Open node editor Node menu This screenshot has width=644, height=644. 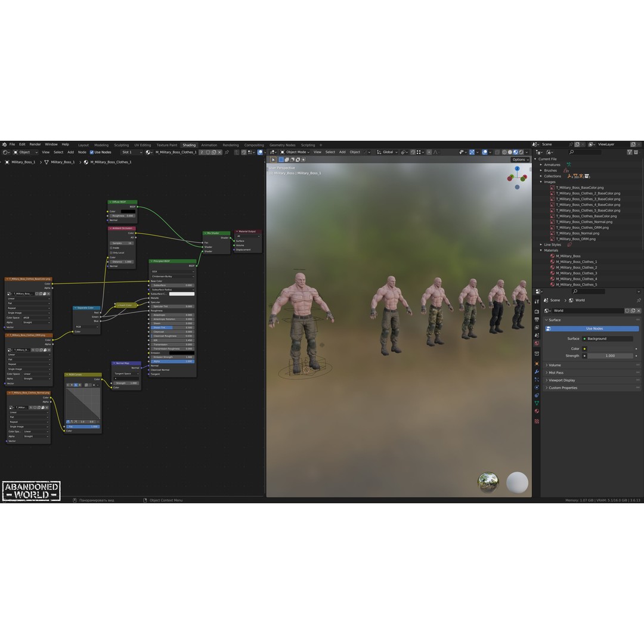tap(82, 153)
